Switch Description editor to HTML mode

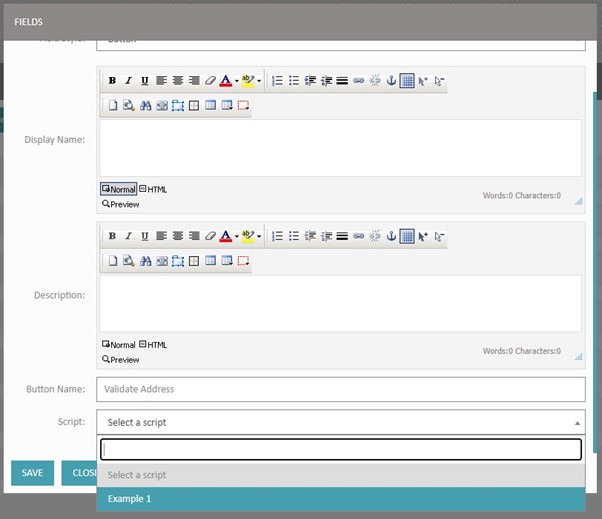pyautogui.click(x=154, y=345)
